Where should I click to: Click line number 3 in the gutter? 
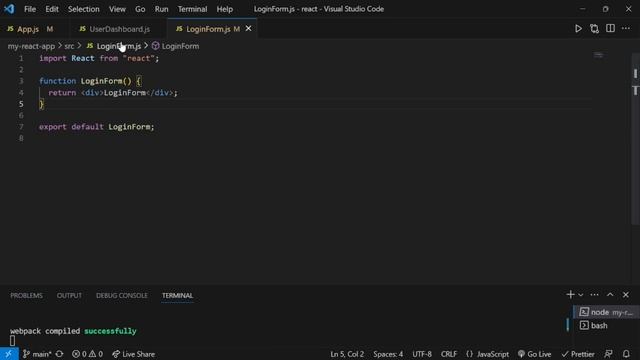pyautogui.click(x=21, y=81)
